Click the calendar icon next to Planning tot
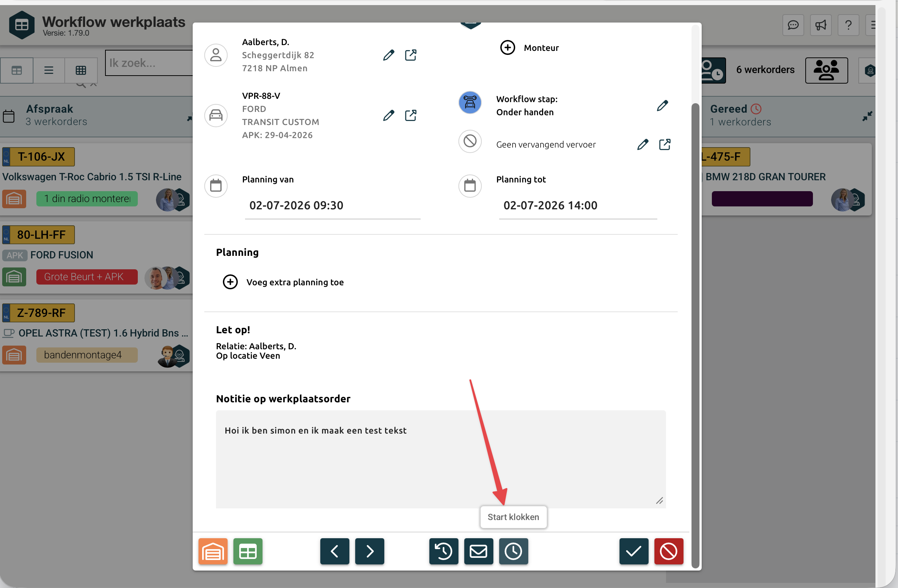Image resolution: width=898 pixels, height=588 pixels. 470,186
